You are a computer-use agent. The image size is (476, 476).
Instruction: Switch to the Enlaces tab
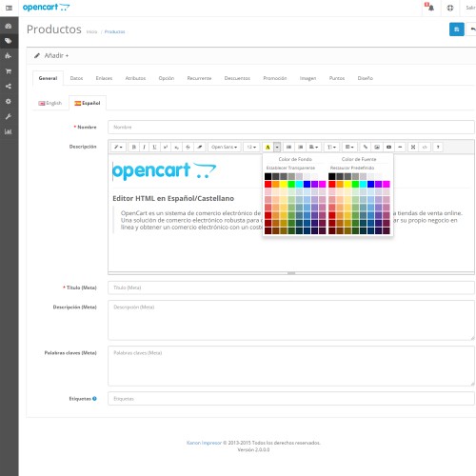(x=104, y=78)
